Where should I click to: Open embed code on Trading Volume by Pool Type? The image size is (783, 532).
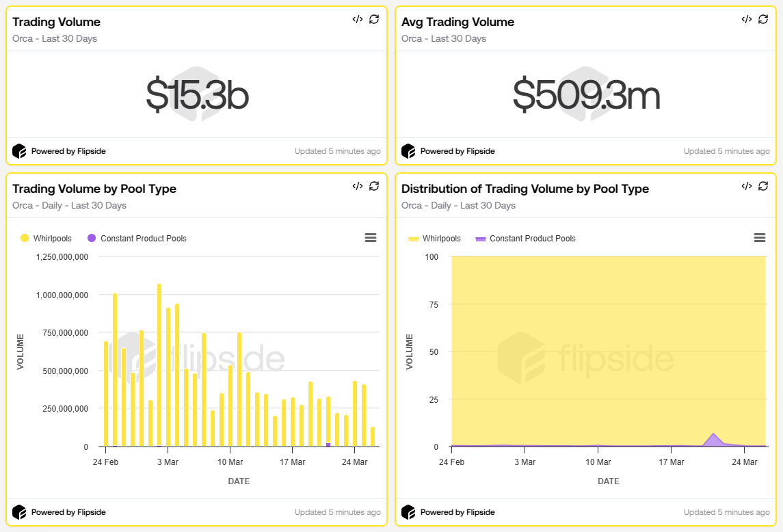pyautogui.click(x=356, y=186)
